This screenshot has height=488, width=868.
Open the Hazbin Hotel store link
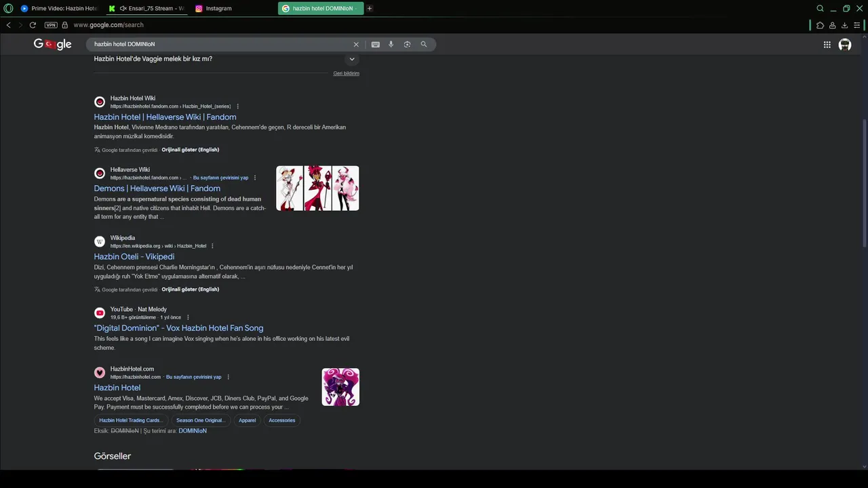tap(117, 388)
